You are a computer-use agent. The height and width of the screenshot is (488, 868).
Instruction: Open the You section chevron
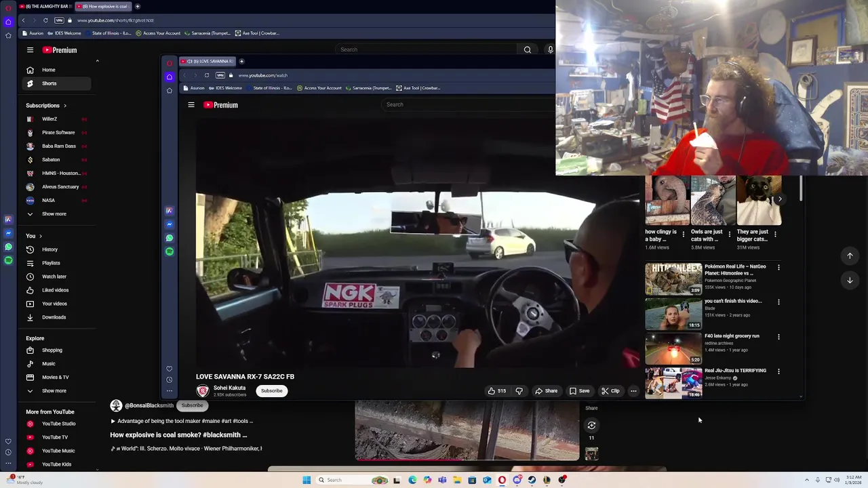coord(41,236)
